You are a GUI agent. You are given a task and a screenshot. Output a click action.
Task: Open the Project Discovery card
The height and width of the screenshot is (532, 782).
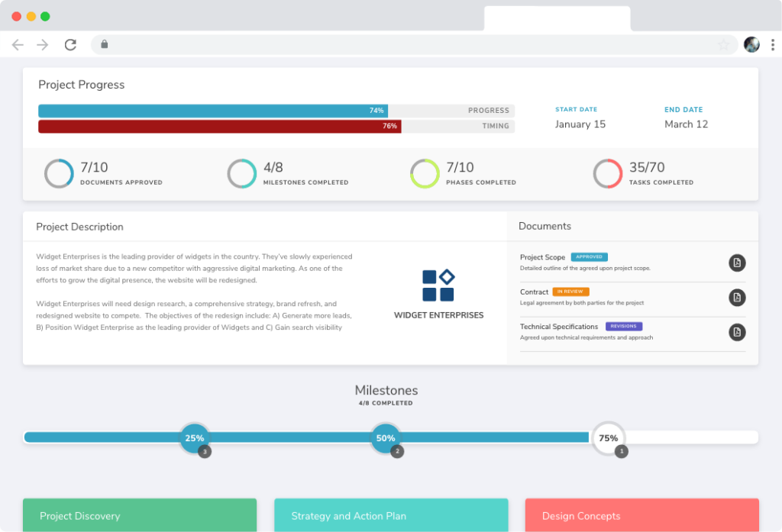pyautogui.click(x=140, y=516)
